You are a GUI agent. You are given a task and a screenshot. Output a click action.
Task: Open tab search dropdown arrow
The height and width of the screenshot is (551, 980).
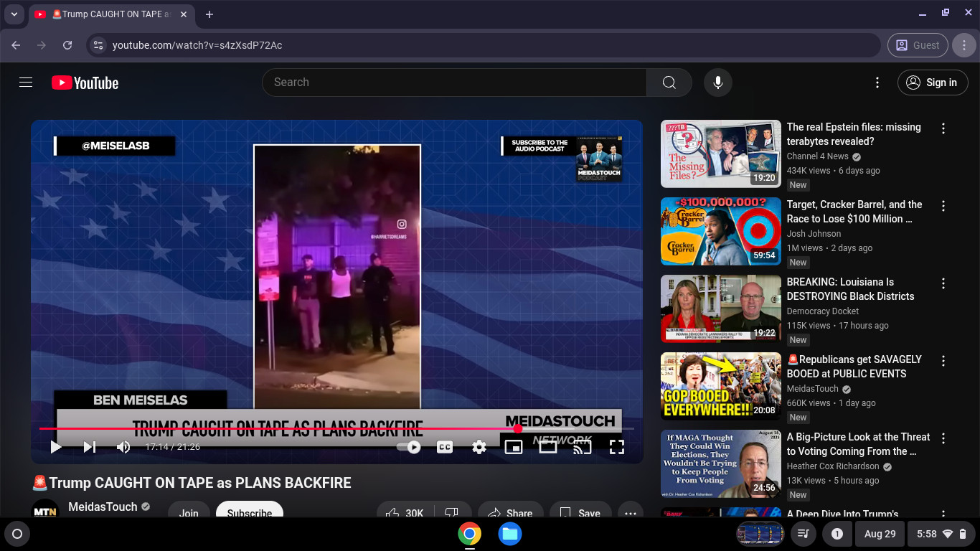coord(14,14)
